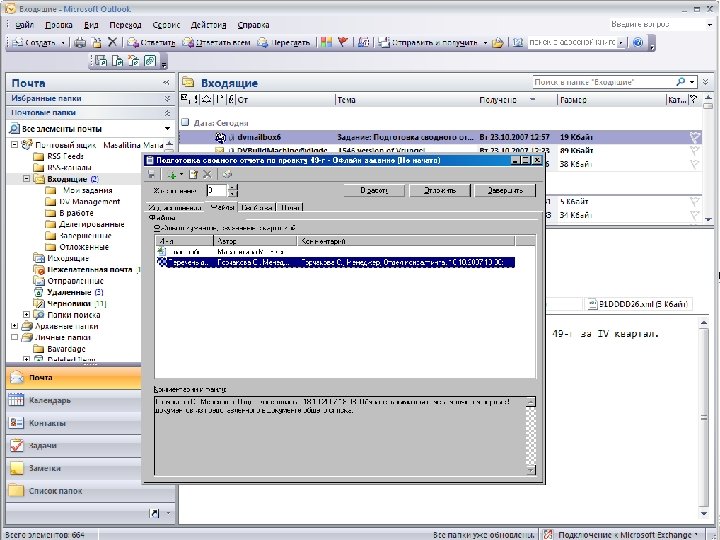
Task: Open the Переход menu
Action: pos(125,25)
